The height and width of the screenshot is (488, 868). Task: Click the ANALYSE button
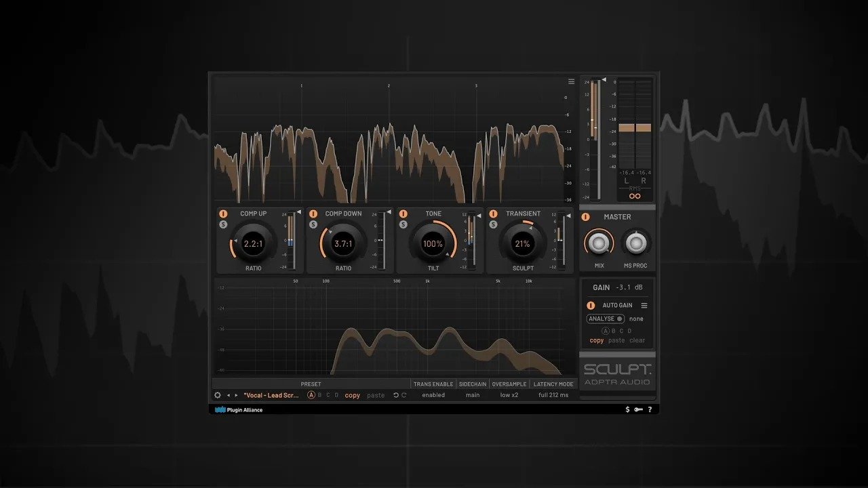[x=606, y=319]
